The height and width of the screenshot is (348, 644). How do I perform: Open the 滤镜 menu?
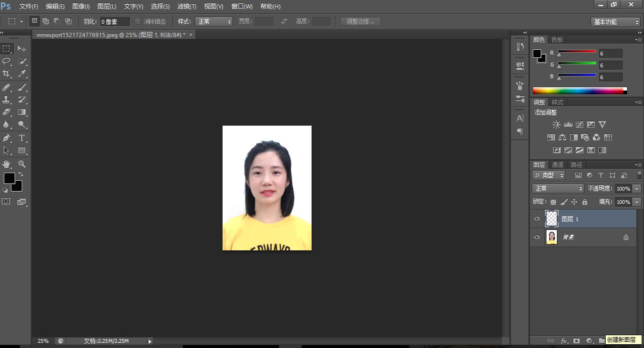pyautogui.click(x=187, y=6)
